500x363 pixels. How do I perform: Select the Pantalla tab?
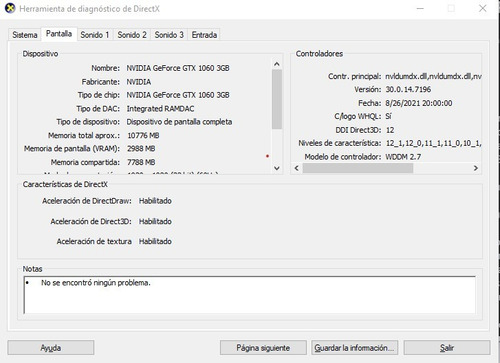59,34
